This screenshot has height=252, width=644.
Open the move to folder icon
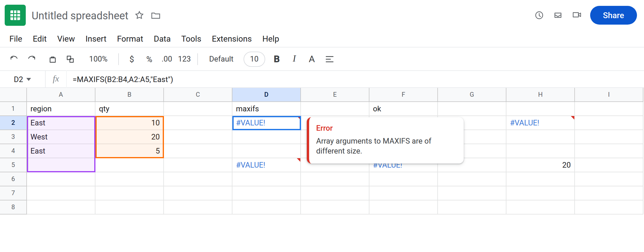click(x=156, y=16)
